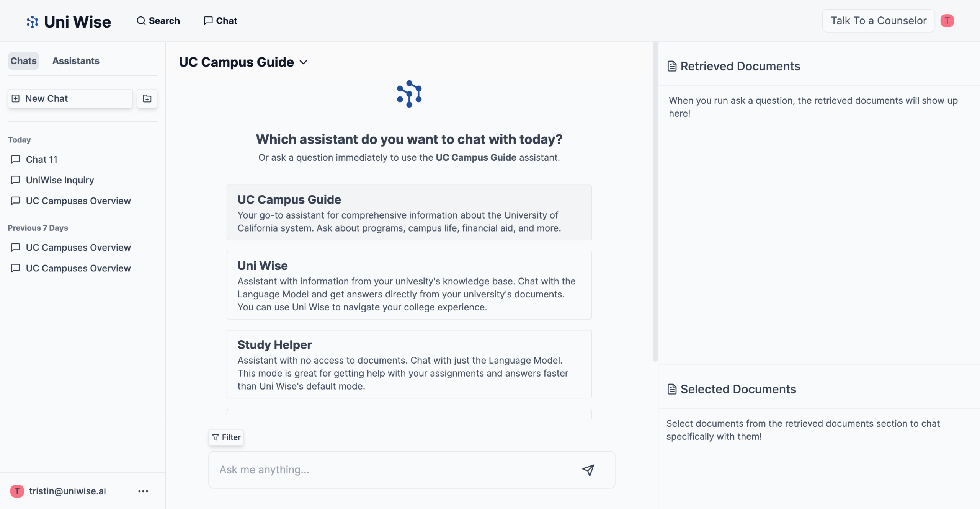Start a New Chat
The width and height of the screenshot is (980, 509).
(x=70, y=98)
